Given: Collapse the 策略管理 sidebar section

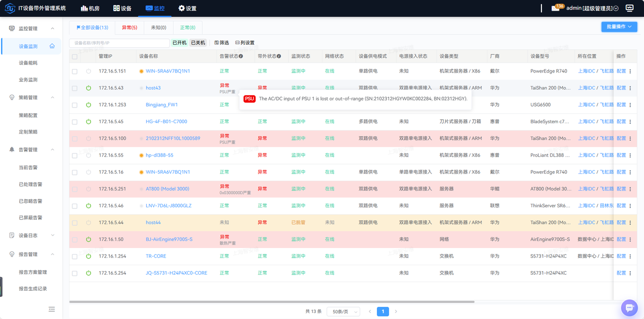Looking at the screenshot, I should click(x=31, y=98).
